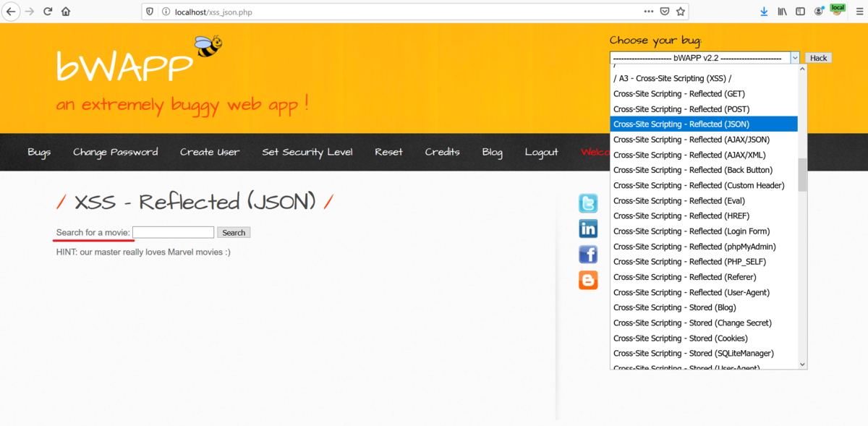868x426 pixels.
Task: Click the shield tracking protection icon
Action: 150,12
